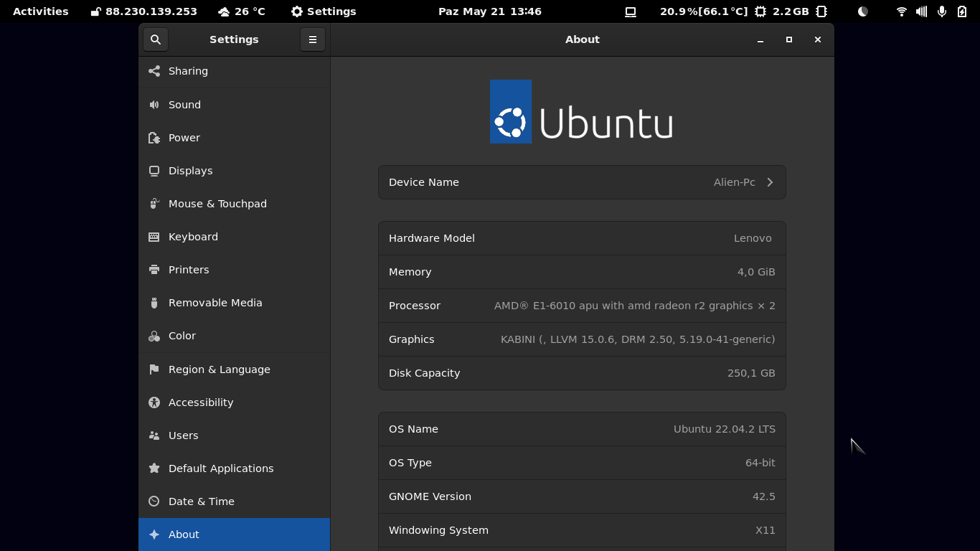
Task: Click the Color circles icon
Action: click(154, 336)
